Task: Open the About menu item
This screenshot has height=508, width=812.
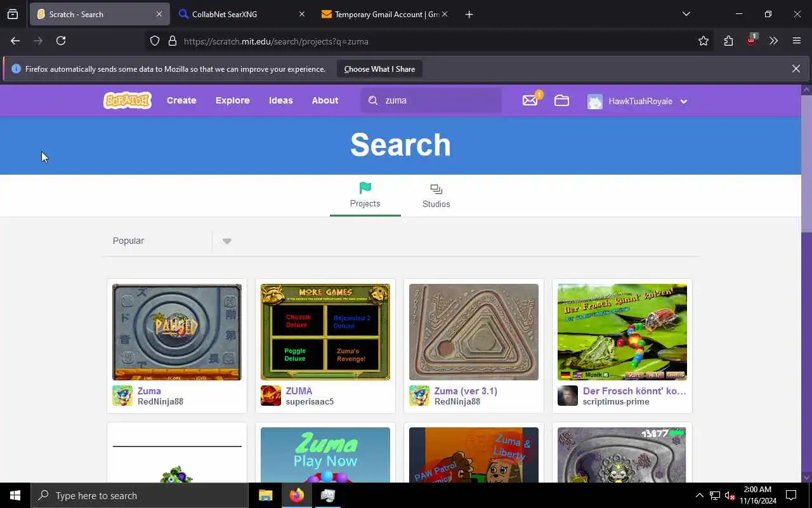Action: tap(325, 100)
